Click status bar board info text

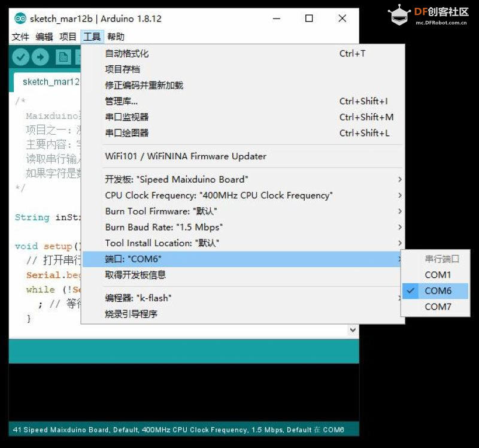(178, 429)
